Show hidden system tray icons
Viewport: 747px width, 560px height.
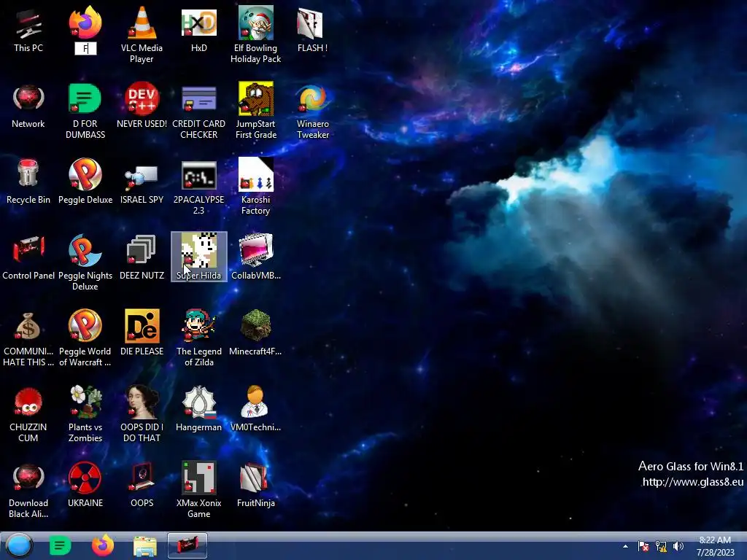pyautogui.click(x=625, y=546)
